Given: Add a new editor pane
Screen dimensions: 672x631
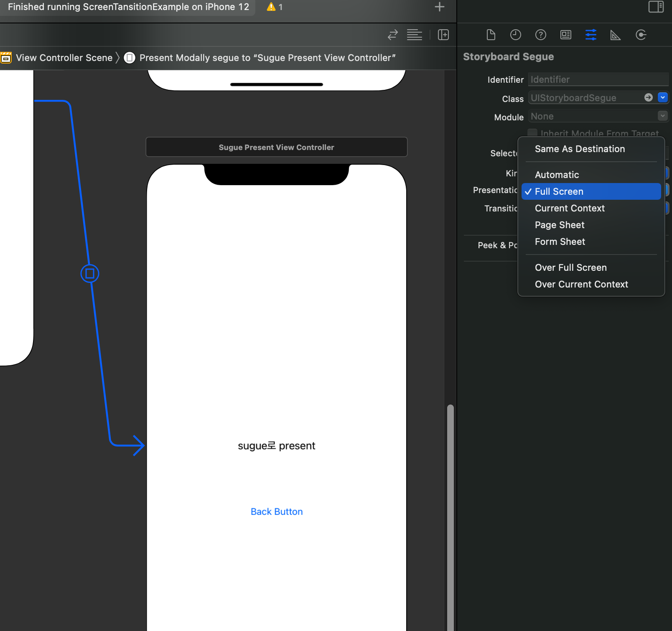Looking at the screenshot, I should pyautogui.click(x=443, y=35).
